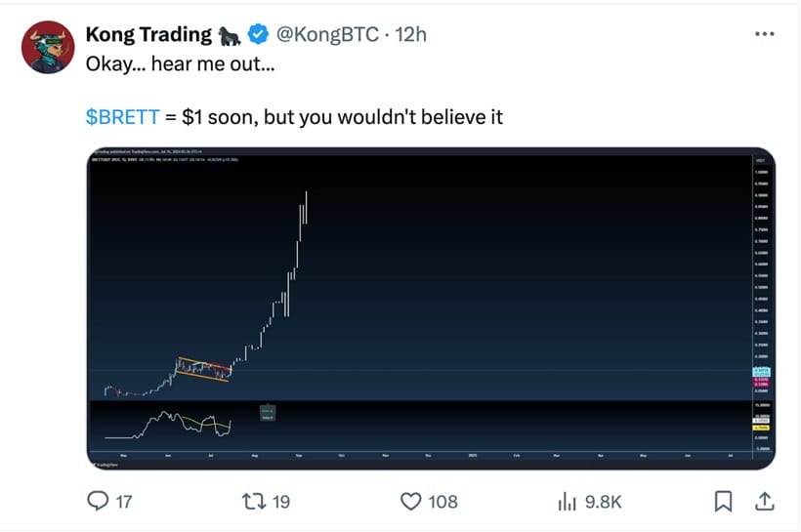Click the 9.8K views count

(x=604, y=502)
